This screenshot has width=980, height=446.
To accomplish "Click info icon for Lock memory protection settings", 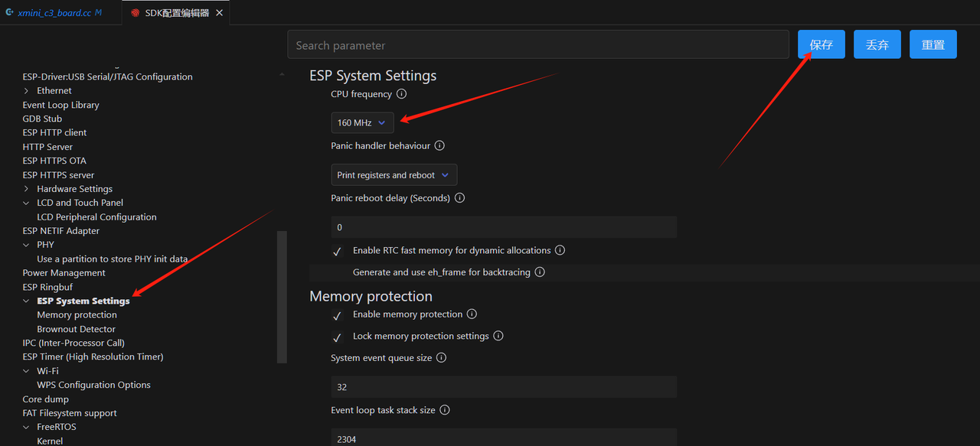I will [498, 336].
